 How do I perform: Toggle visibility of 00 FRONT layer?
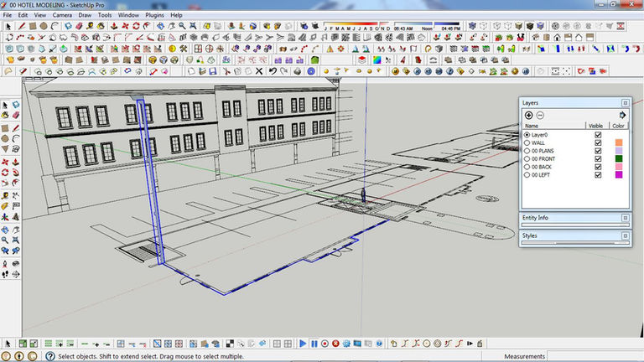pos(598,159)
